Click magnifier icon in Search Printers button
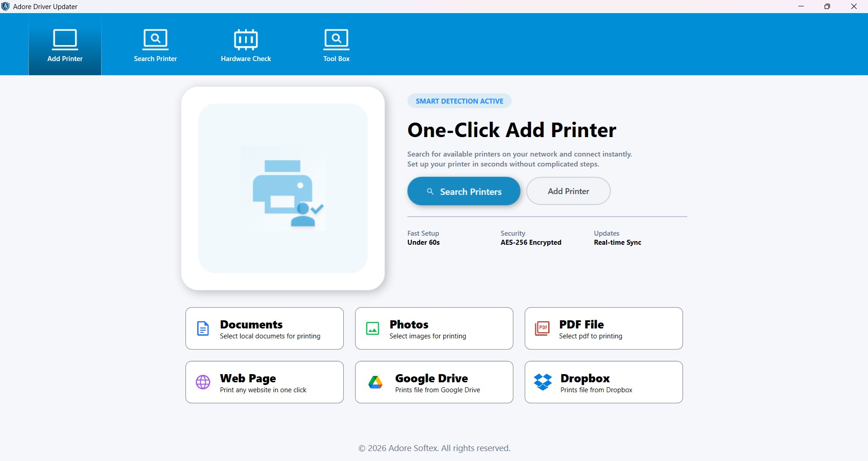This screenshot has width=868, height=461. point(430,191)
